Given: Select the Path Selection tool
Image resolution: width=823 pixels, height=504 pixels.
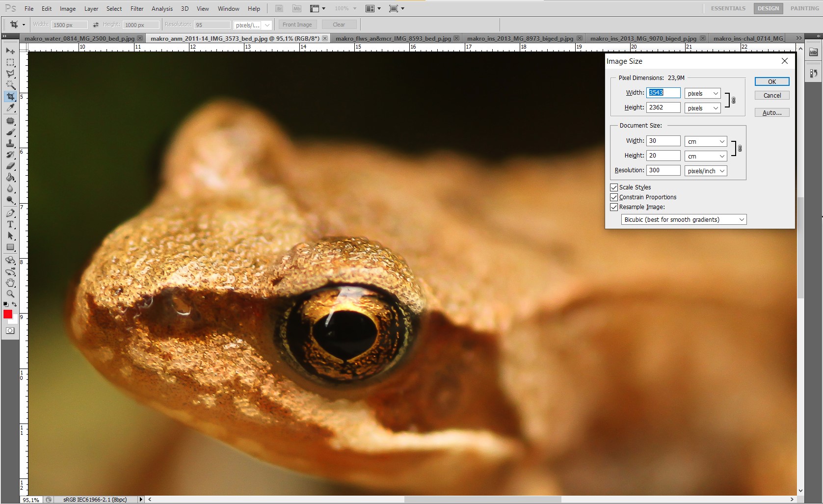Looking at the screenshot, I should coord(10,236).
